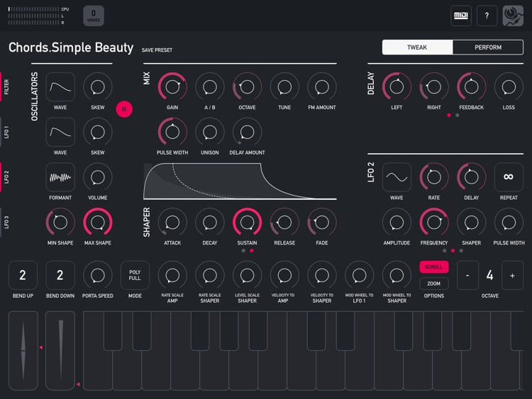Viewport: 532px width, 399px height.
Task: Open the LFO 2 side tab
Action: (6, 177)
